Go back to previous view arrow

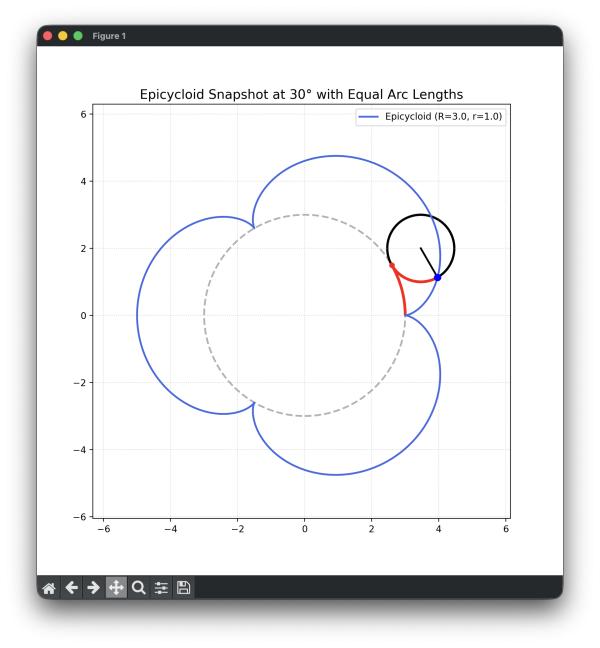tap(71, 587)
